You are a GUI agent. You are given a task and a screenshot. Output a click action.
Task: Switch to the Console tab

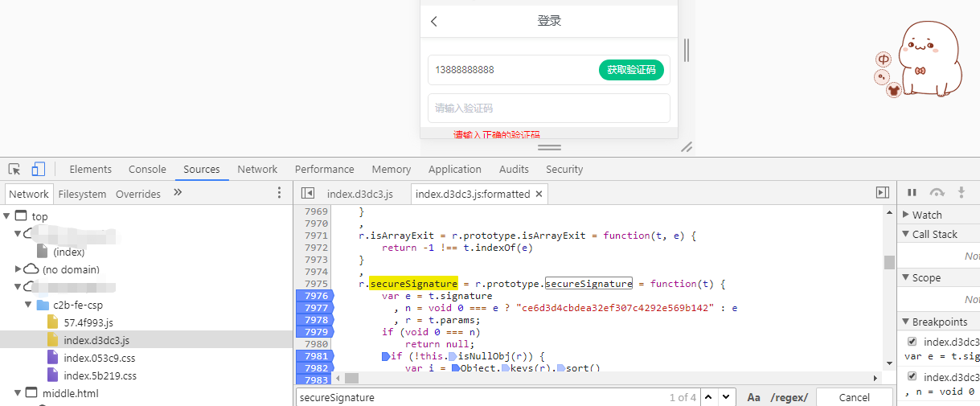pyautogui.click(x=147, y=169)
